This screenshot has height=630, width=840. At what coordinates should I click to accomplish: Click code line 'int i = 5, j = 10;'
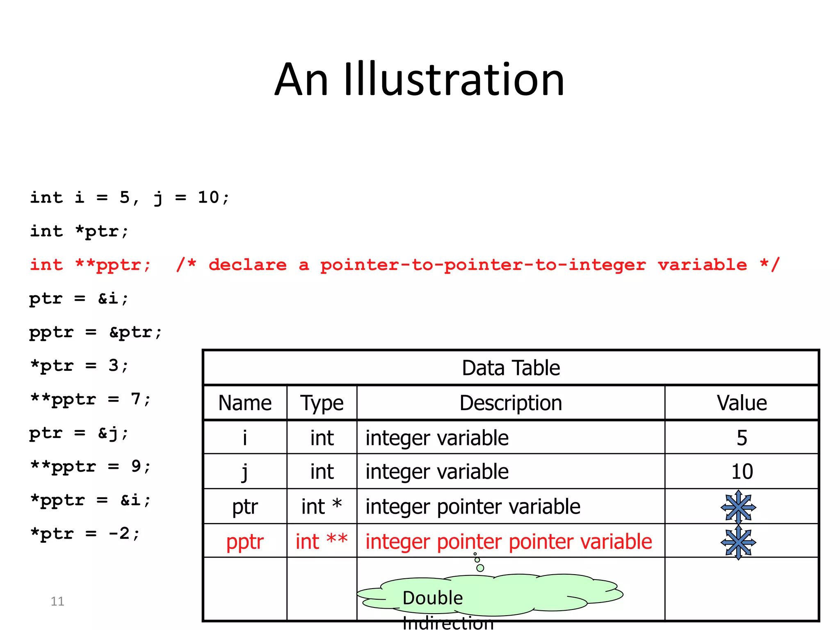130,198
